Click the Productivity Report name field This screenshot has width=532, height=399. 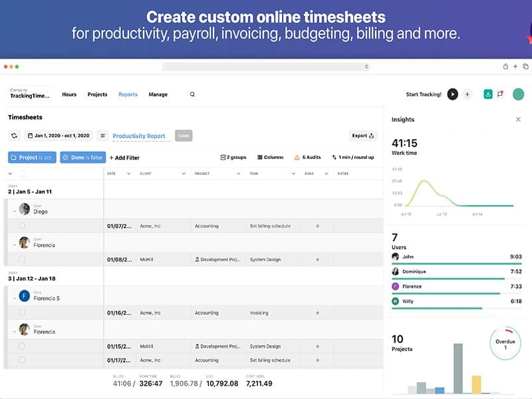click(x=139, y=136)
